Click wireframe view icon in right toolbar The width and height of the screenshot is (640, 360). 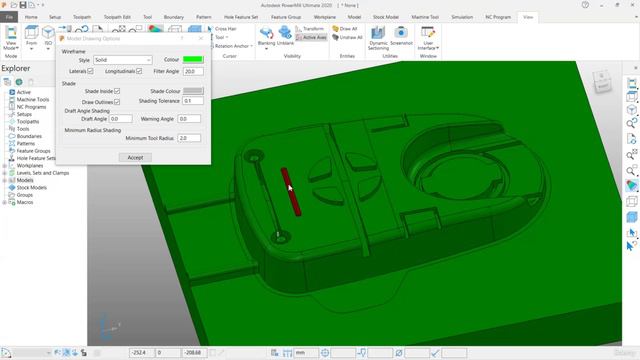[x=631, y=201]
